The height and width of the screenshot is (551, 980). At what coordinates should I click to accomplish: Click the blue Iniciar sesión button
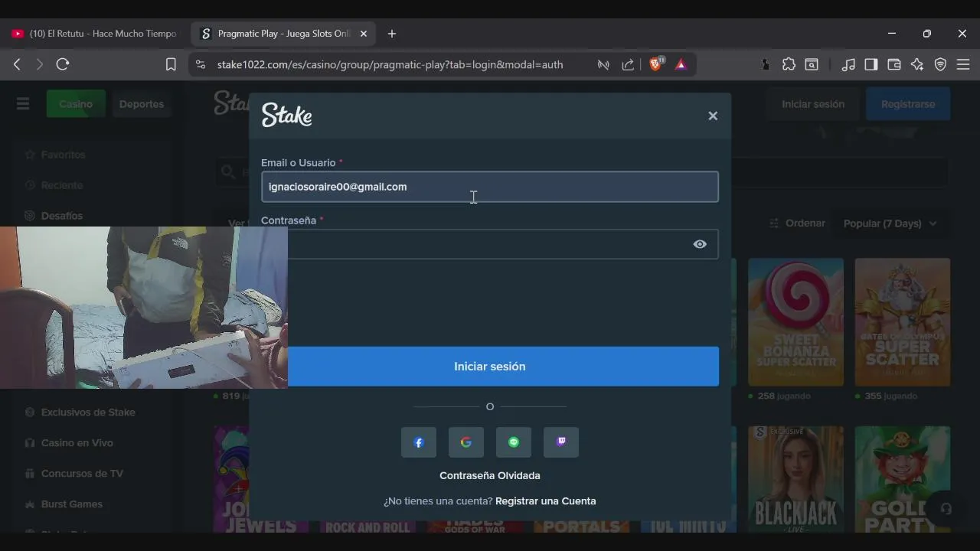(490, 367)
